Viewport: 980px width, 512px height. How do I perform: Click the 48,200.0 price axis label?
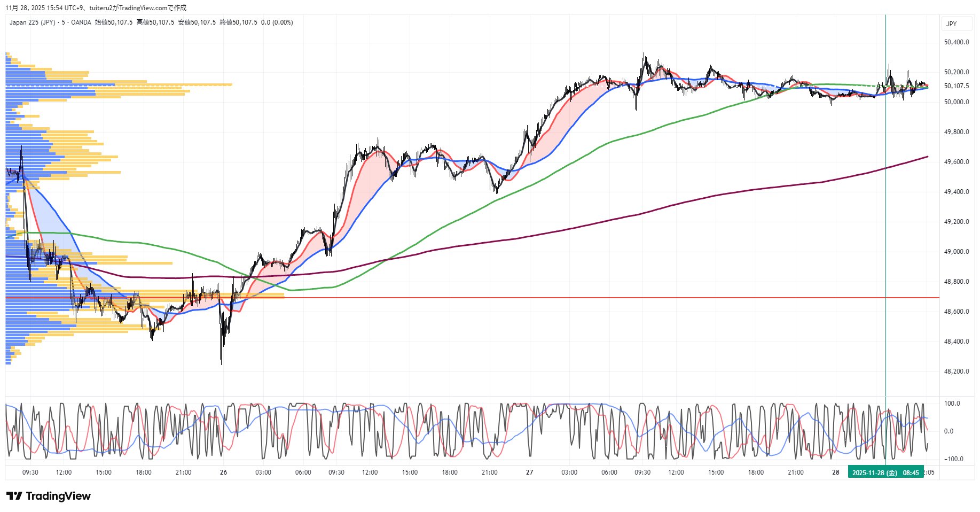click(956, 371)
